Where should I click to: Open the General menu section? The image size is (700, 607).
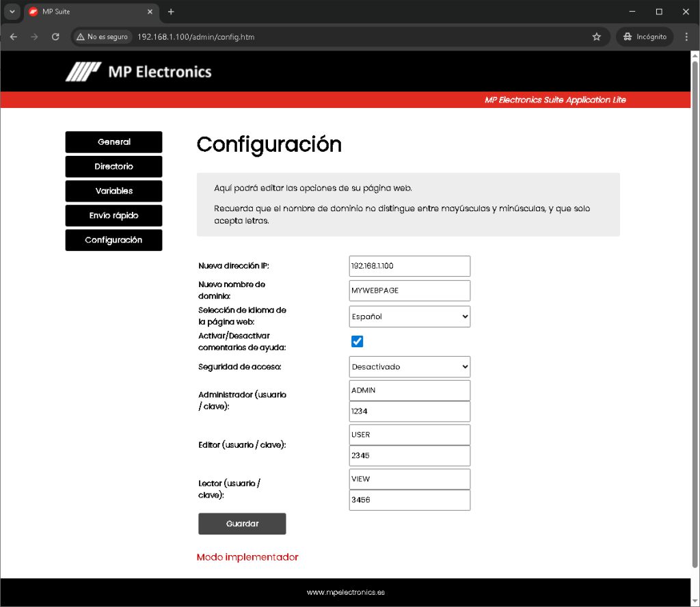click(x=114, y=142)
